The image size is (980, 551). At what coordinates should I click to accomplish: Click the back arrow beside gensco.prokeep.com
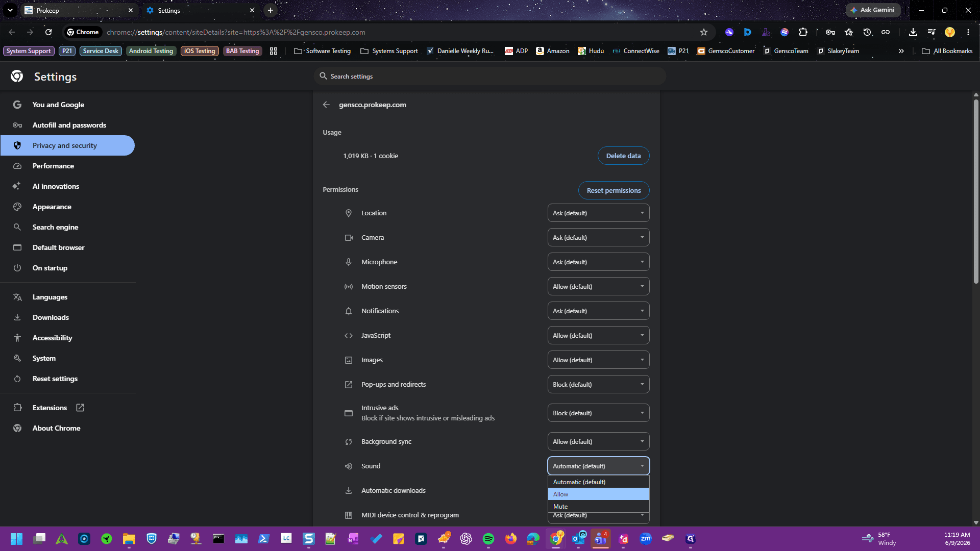tap(326, 105)
